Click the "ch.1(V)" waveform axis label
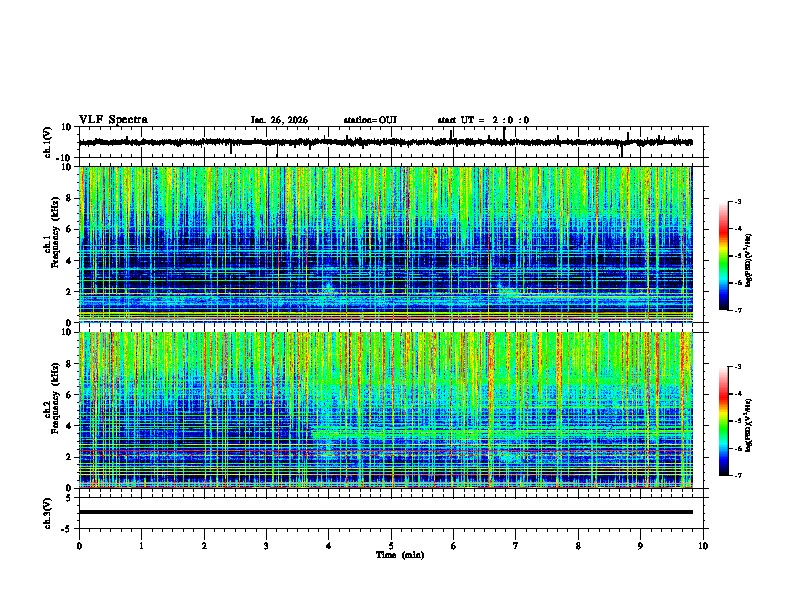792x612 pixels. click(x=48, y=142)
